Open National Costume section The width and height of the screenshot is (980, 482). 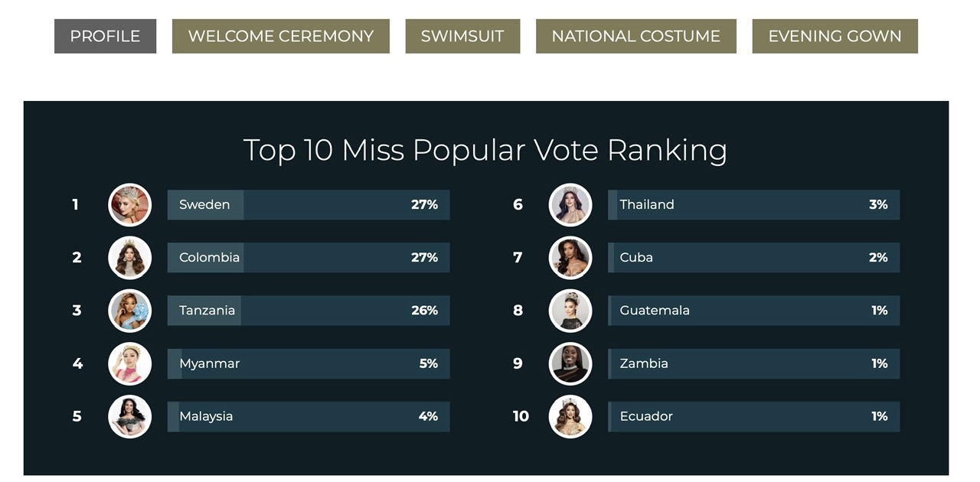635,36
